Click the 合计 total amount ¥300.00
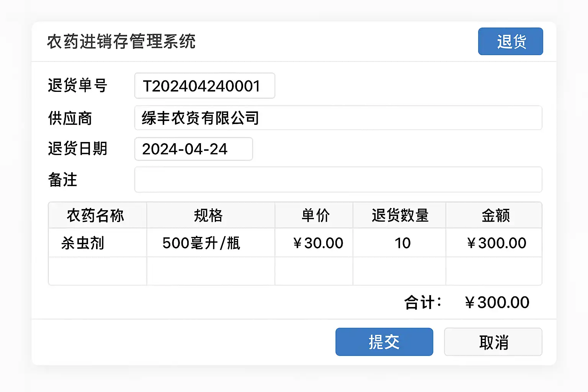 (497, 302)
